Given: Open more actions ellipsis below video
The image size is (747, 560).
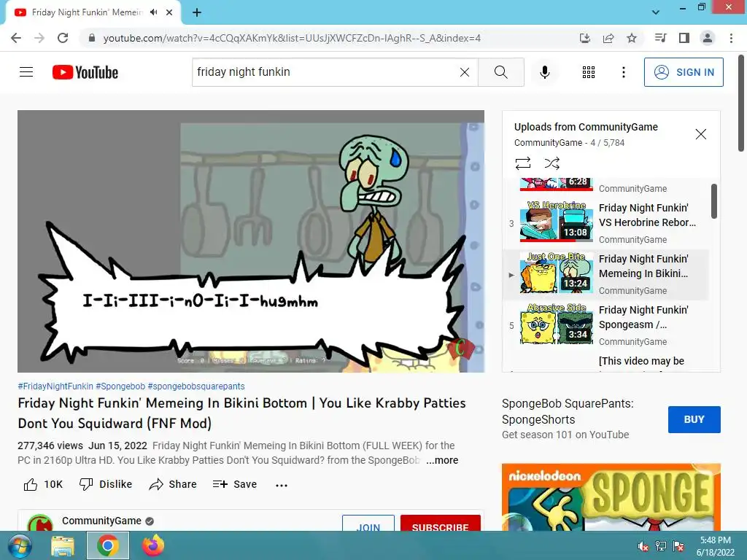Looking at the screenshot, I should (282, 485).
